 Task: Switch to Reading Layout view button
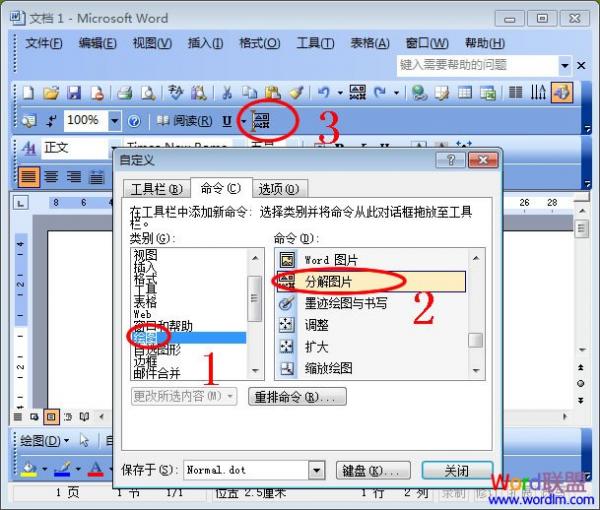(x=85, y=417)
